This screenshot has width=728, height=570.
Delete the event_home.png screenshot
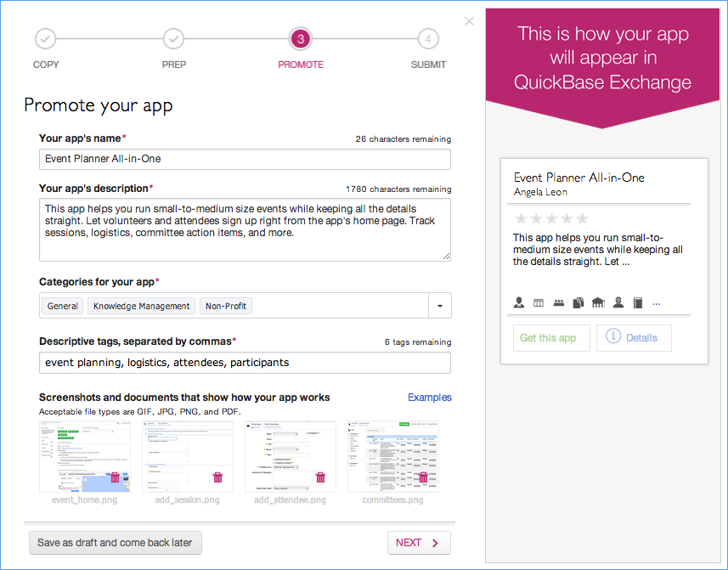point(115,477)
